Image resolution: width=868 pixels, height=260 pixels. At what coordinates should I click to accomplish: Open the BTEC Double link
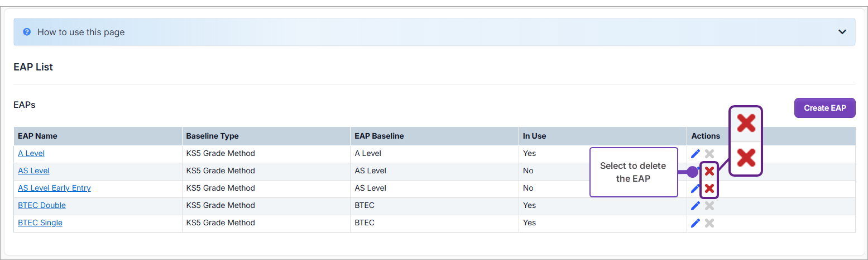[42, 205]
